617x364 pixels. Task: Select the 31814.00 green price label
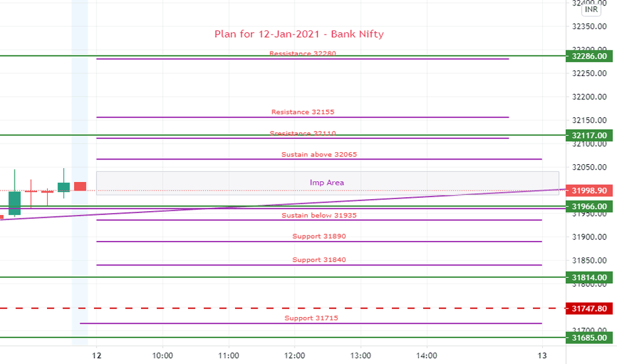point(589,277)
